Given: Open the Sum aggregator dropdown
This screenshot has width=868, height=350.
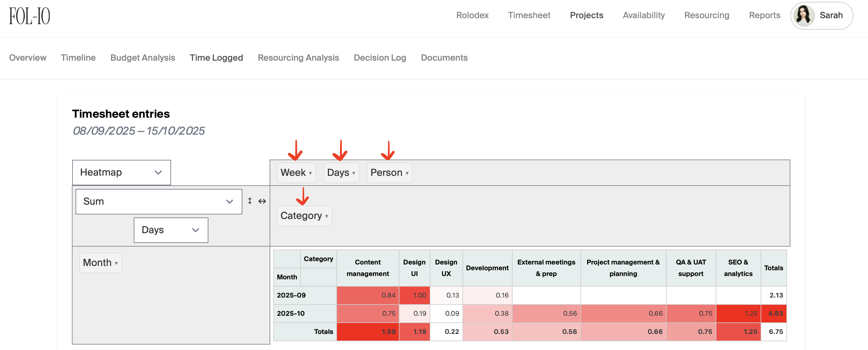Looking at the screenshot, I should (x=158, y=201).
